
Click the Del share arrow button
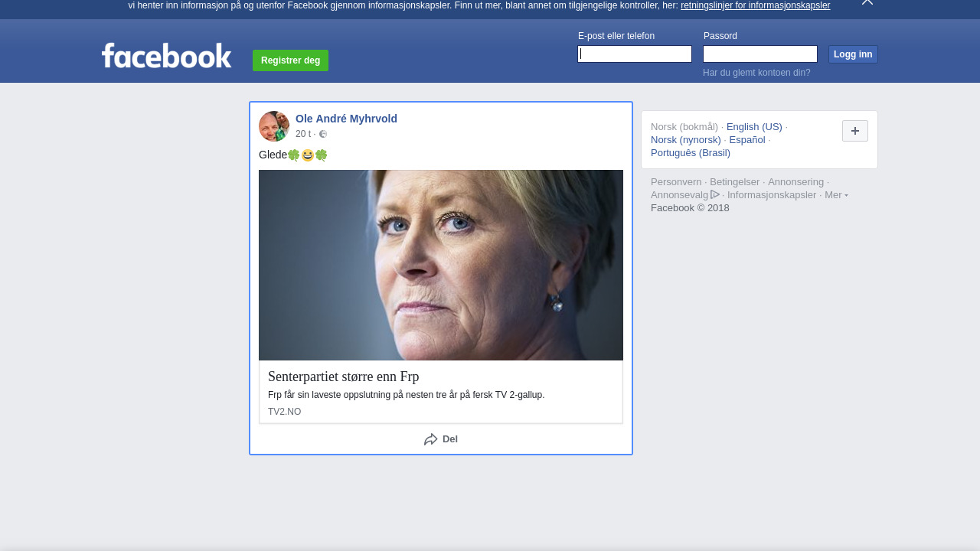coord(441,439)
